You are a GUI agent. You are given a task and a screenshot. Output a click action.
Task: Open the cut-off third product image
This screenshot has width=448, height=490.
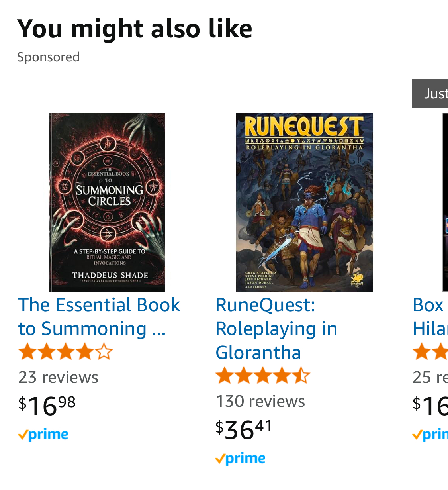[x=445, y=202]
